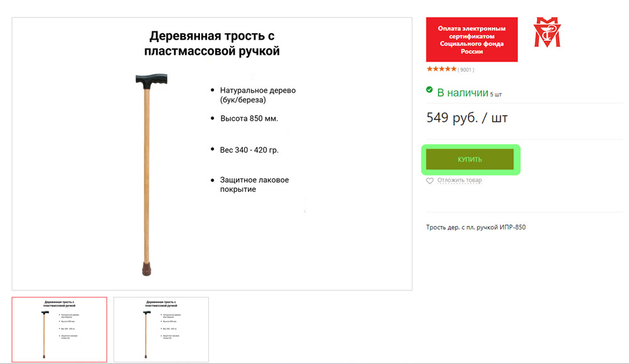
Task: Click the В наличии stock status text
Action: (x=462, y=93)
